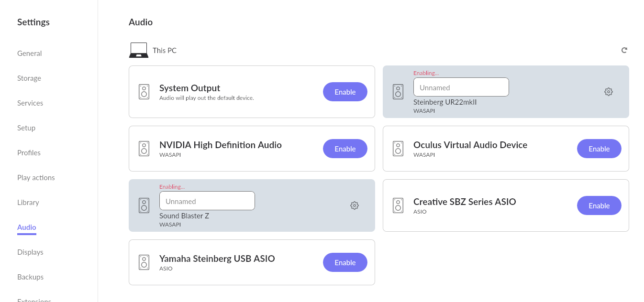Open settings gear for Sound Blaster Z
This screenshot has height=302, width=644.
(355, 205)
